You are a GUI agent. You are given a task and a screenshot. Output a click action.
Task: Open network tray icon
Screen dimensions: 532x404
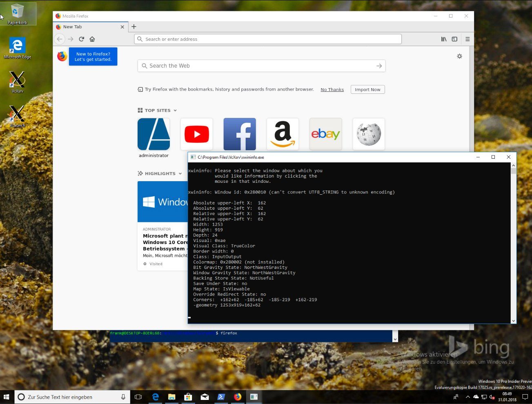tap(484, 397)
